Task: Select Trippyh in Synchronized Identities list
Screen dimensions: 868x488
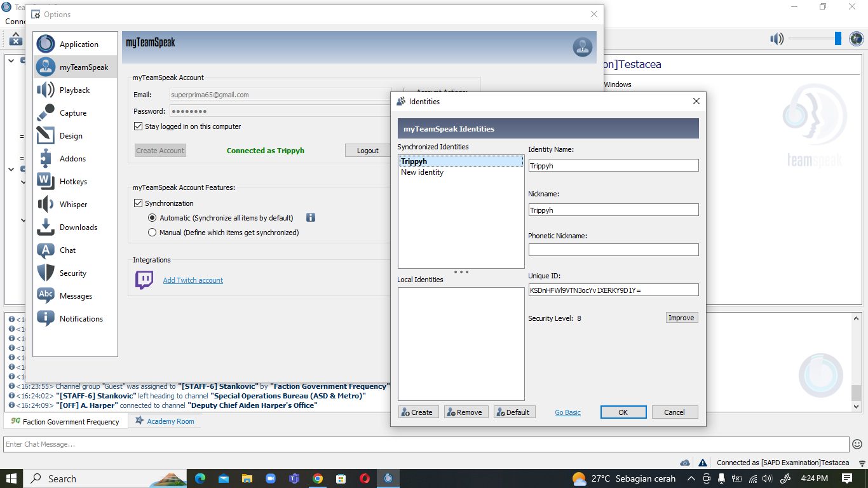Action: pyautogui.click(x=461, y=161)
